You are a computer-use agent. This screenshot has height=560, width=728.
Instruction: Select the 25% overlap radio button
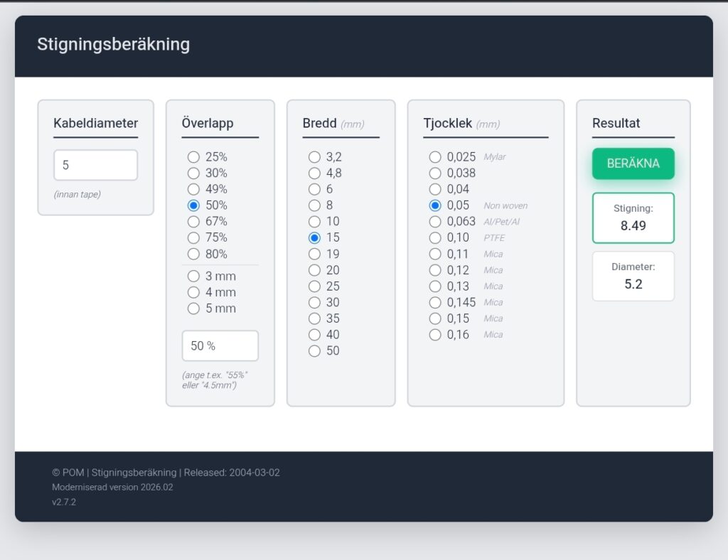point(193,157)
